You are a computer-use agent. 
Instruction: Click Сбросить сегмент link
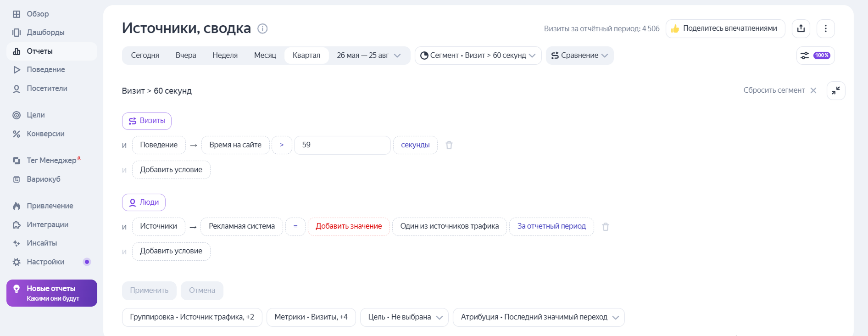(774, 90)
